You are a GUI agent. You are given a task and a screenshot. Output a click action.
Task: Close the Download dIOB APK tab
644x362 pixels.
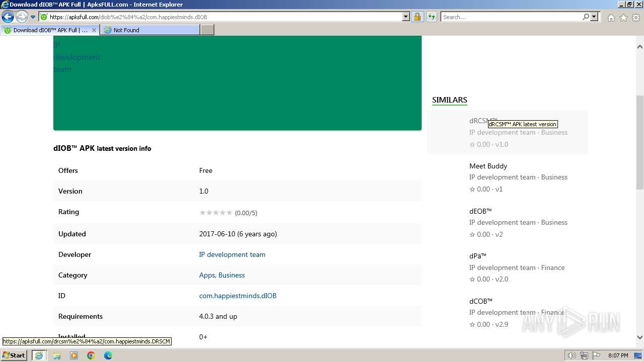click(x=94, y=30)
